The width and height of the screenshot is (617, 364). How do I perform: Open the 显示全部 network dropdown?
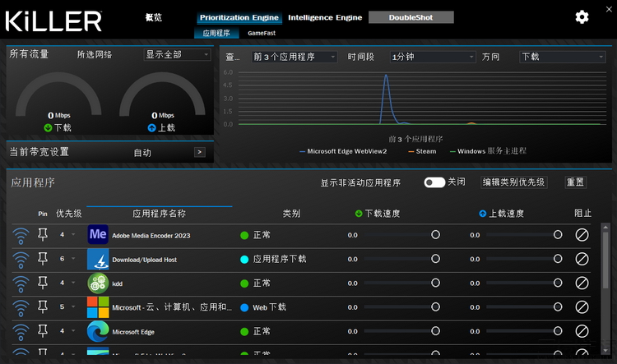coord(178,55)
